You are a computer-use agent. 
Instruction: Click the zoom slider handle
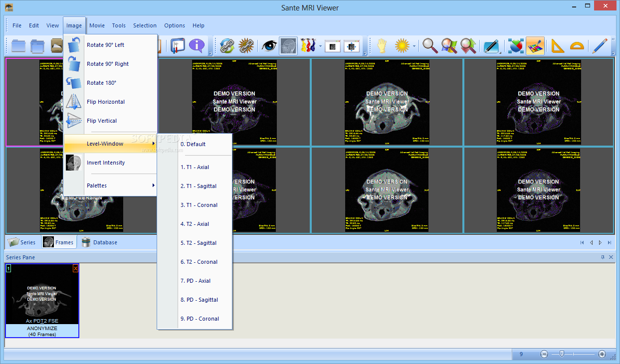coord(562,354)
